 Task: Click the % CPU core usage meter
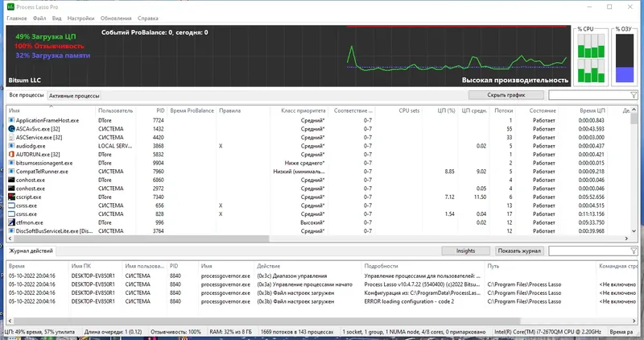[x=591, y=58]
